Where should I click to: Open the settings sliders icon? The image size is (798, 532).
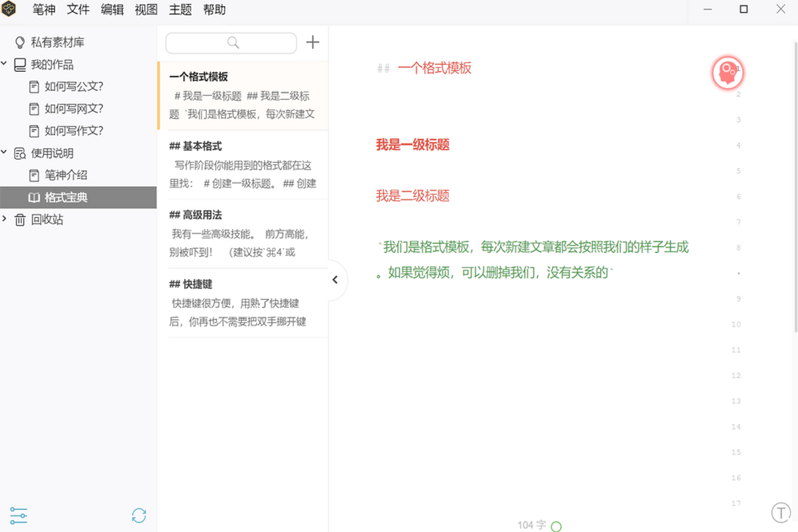point(19,515)
